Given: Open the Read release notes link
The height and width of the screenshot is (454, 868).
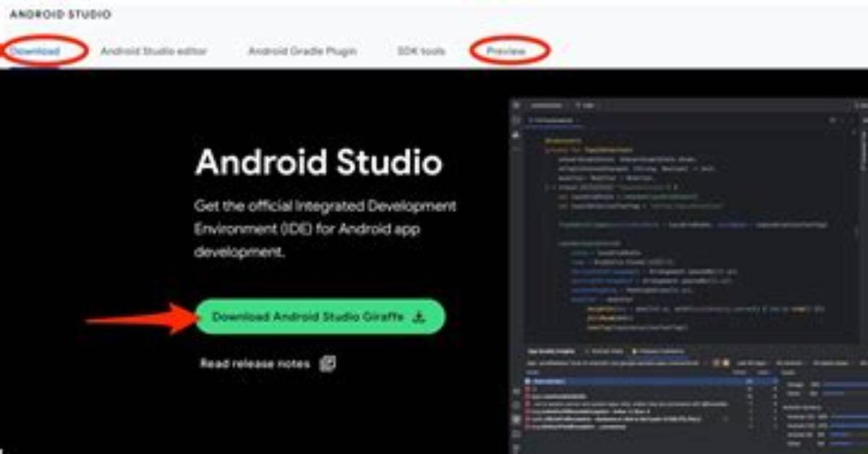Looking at the screenshot, I should [255, 363].
